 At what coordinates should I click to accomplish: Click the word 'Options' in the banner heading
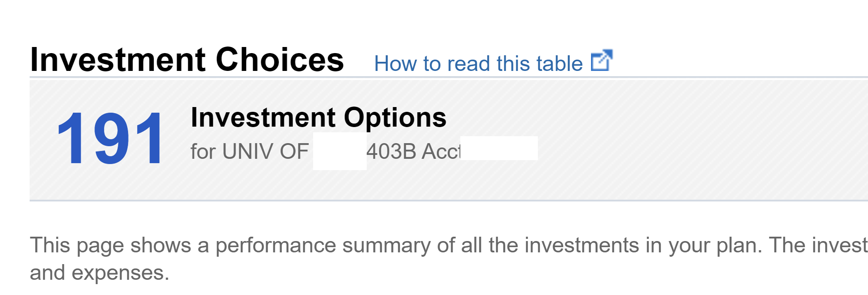pyautogui.click(x=395, y=118)
